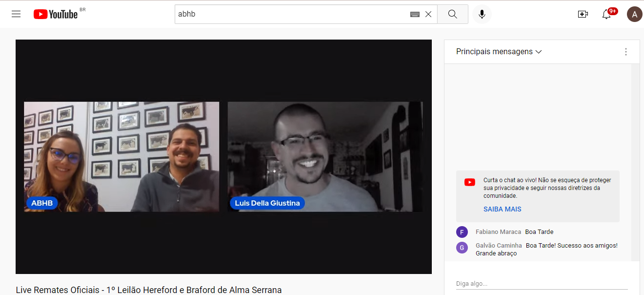Click the video title 'Live Remates Oficiais'
This screenshot has height=295, width=644.
click(149, 290)
